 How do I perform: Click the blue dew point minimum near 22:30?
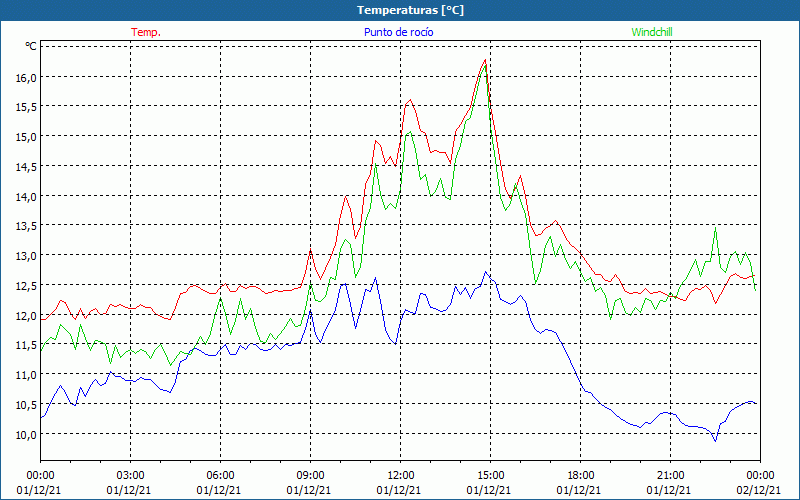click(715, 441)
